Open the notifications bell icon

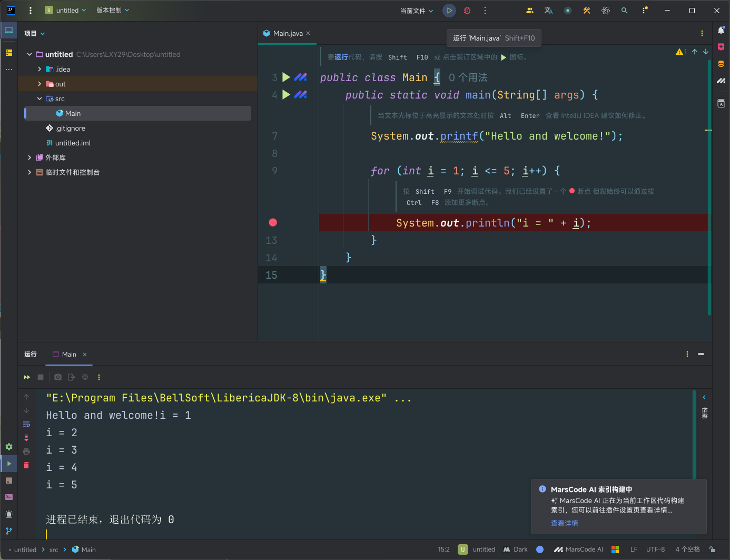tap(721, 31)
